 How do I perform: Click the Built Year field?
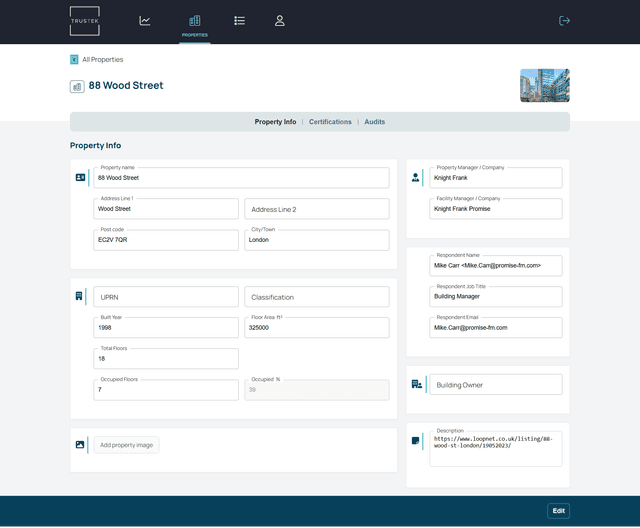[x=166, y=328]
